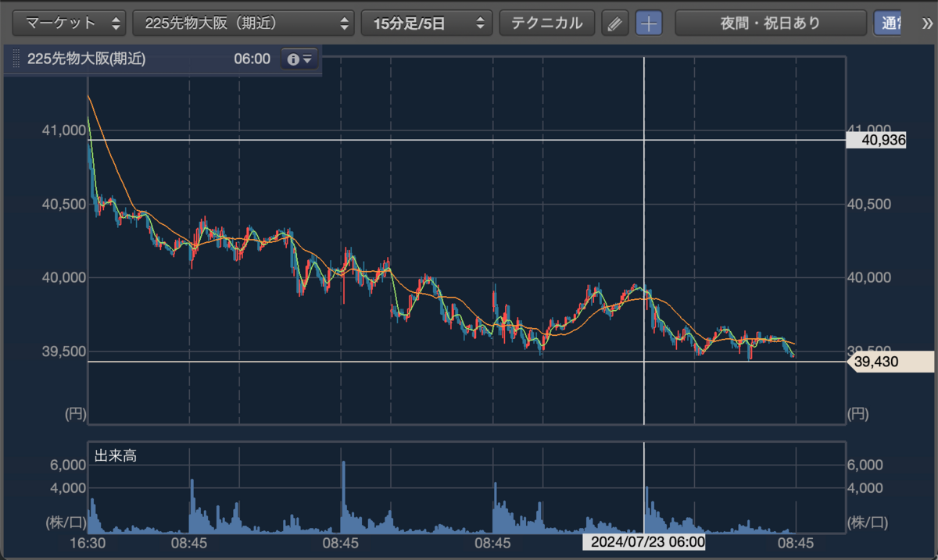Toggle the crosshair cursor icon

pyautogui.click(x=648, y=23)
